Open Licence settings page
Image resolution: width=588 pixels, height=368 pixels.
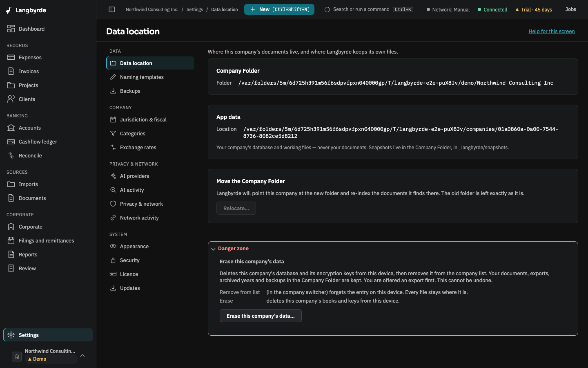(x=150, y=274)
